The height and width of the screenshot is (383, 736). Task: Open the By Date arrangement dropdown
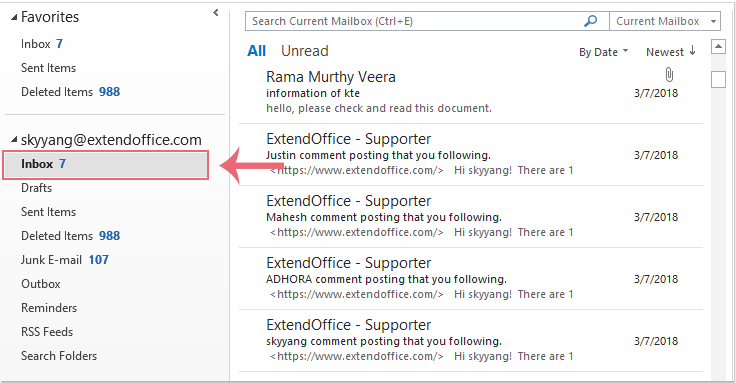(603, 52)
